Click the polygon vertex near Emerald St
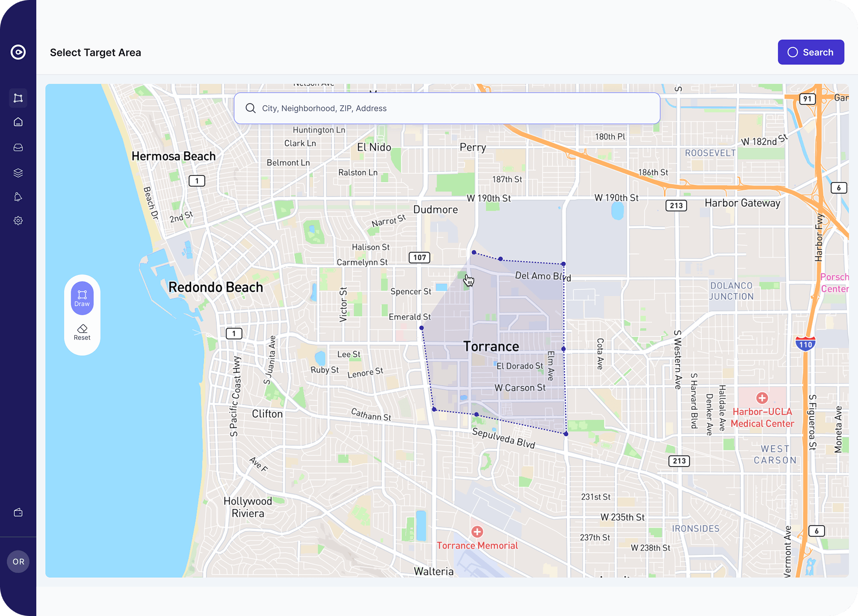 pos(422,328)
